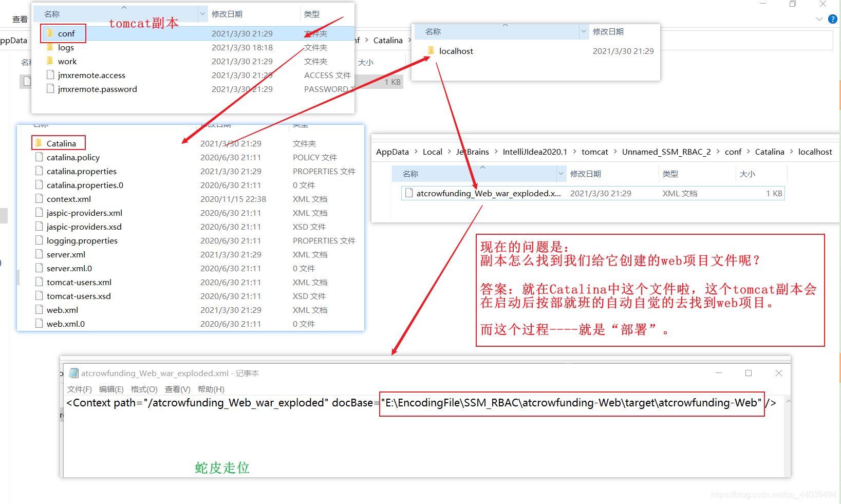This screenshot has width=841, height=504.
Task: Open name column dropdown in Catalina folder list
Action: tap(584, 31)
